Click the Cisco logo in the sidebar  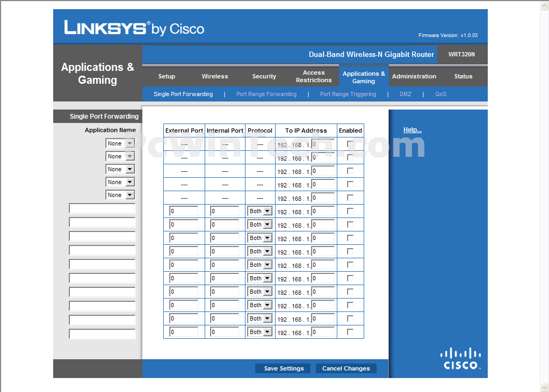460,359
